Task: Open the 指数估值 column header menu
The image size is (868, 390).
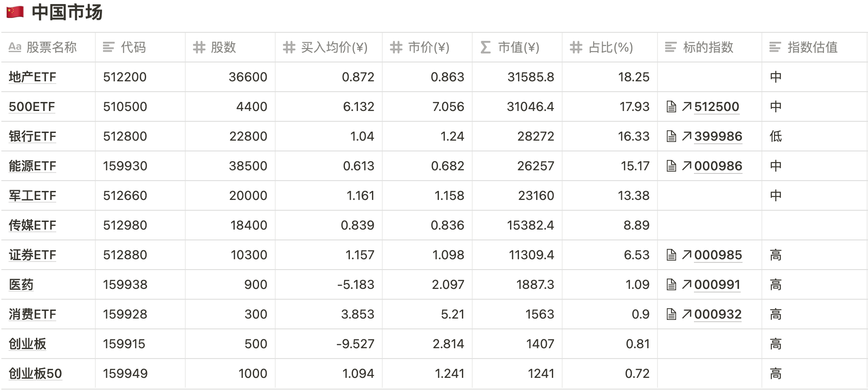Action: [x=812, y=47]
